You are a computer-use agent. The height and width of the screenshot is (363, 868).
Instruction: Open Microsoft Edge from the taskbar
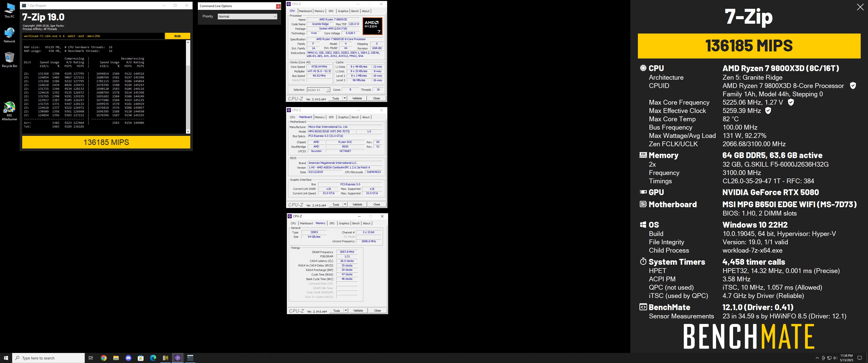153,358
